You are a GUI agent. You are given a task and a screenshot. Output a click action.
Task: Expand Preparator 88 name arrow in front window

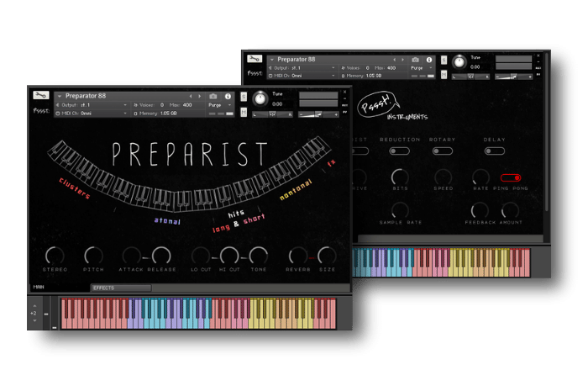point(60,97)
